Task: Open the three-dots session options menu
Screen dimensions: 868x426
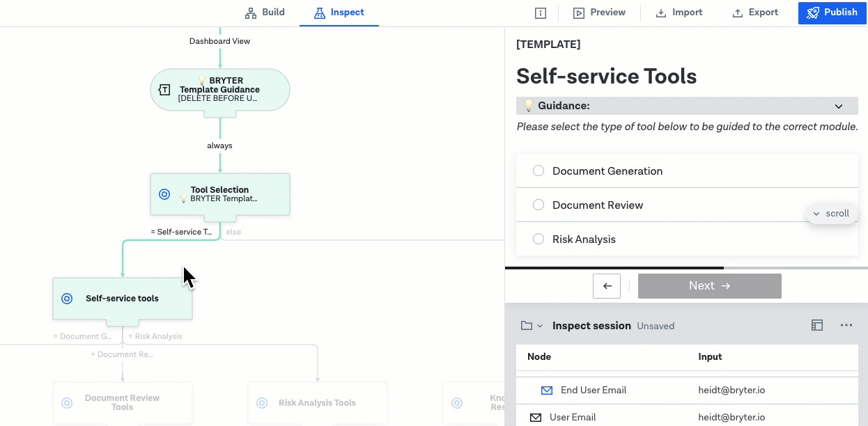Action: (x=846, y=325)
